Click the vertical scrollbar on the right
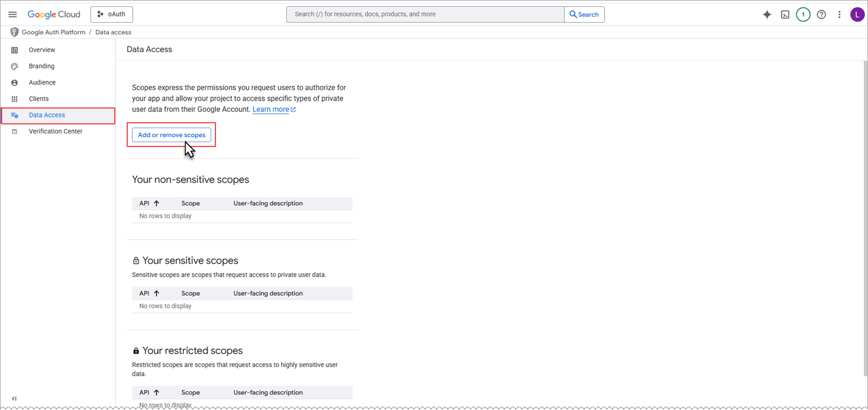The image size is (868, 410). click(865, 218)
